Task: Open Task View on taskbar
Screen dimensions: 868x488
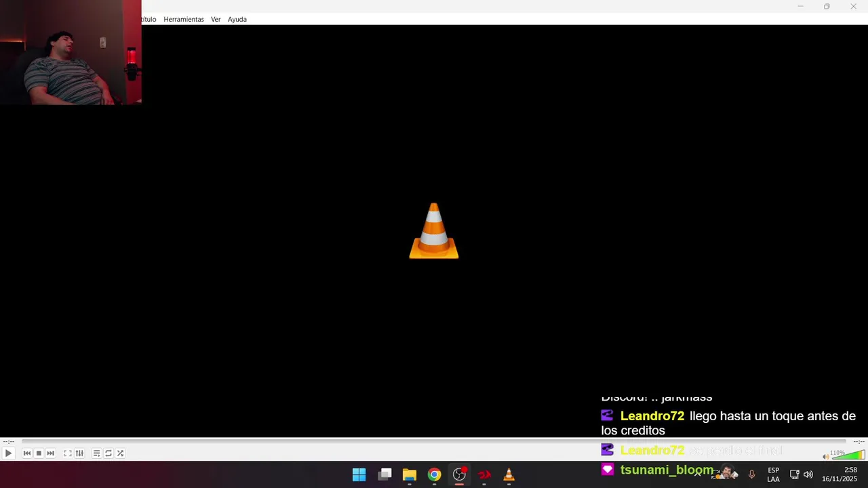Action: (x=384, y=474)
